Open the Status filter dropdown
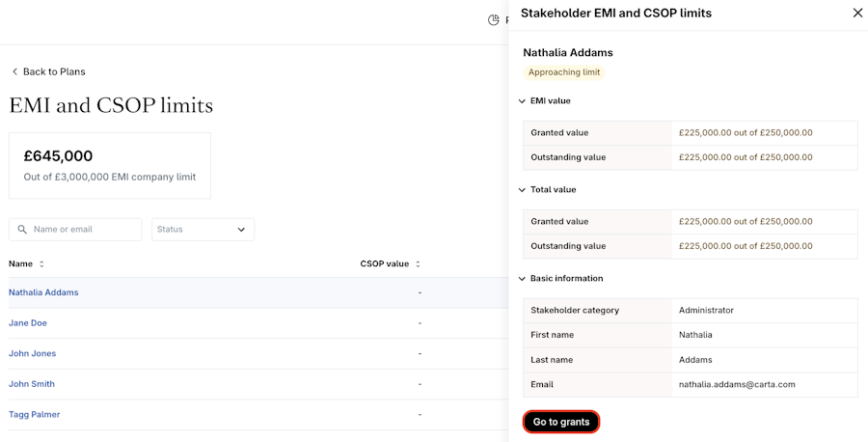This screenshot has height=442, width=868. (203, 230)
